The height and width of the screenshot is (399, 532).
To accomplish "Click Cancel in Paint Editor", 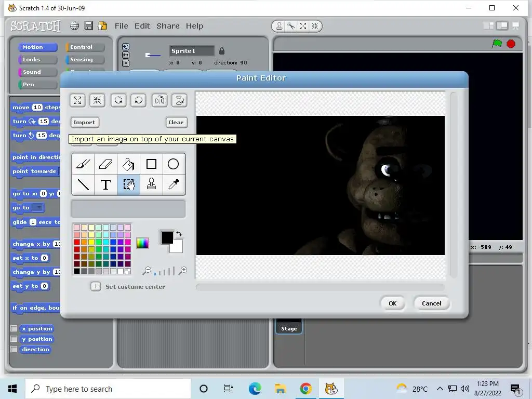I will 432,303.
